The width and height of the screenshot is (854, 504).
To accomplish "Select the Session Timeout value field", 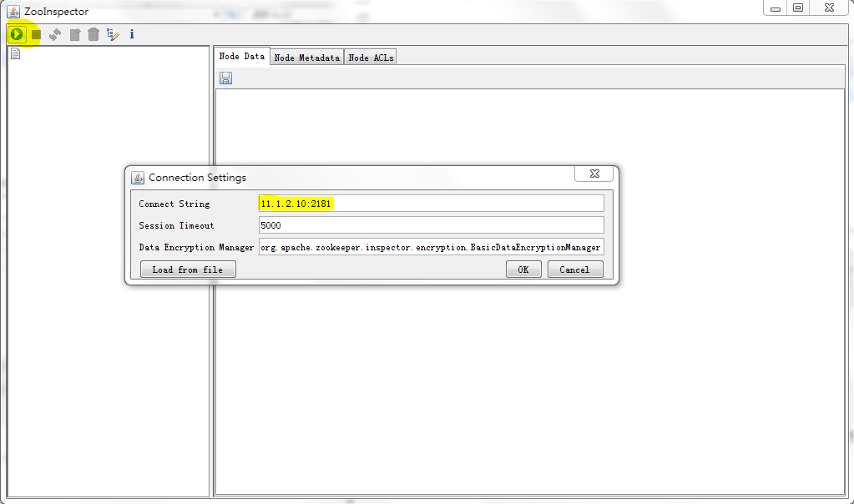I will [x=431, y=224].
